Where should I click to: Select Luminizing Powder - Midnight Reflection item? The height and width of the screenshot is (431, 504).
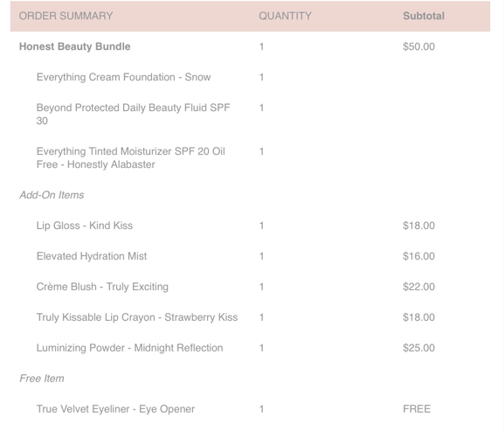129,348
